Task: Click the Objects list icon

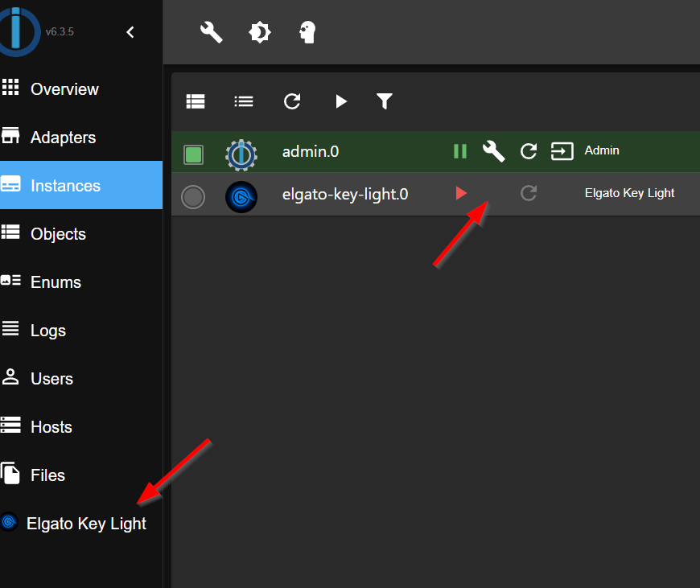Action: tap(10, 232)
